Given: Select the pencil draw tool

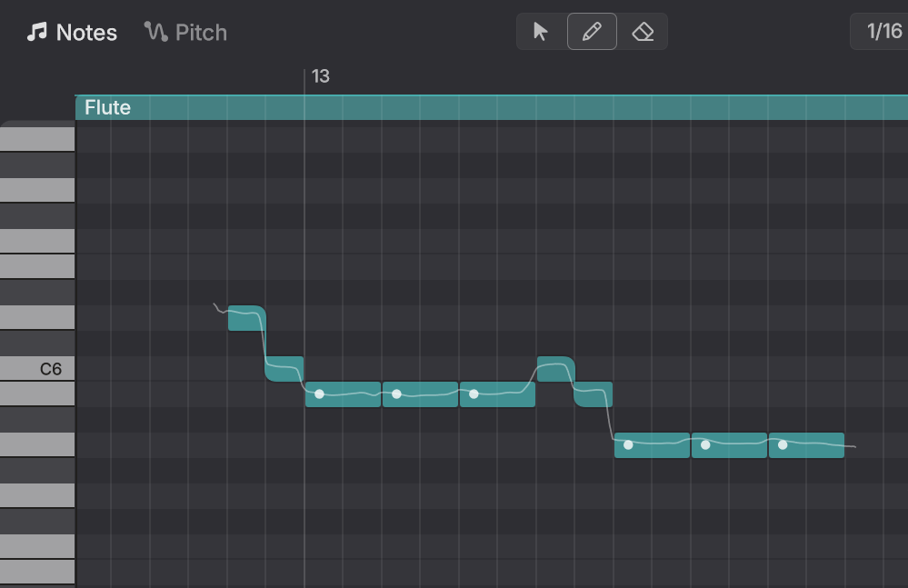Looking at the screenshot, I should (592, 31).
